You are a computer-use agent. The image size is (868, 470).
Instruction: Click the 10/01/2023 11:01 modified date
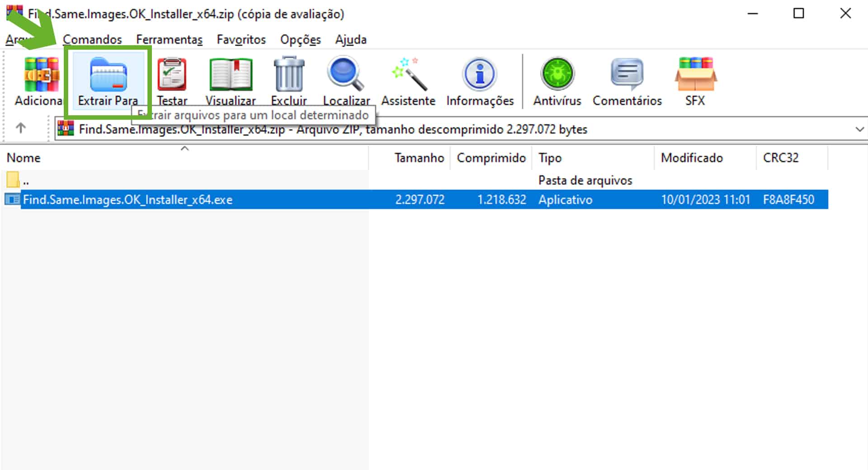coord(706,200)
